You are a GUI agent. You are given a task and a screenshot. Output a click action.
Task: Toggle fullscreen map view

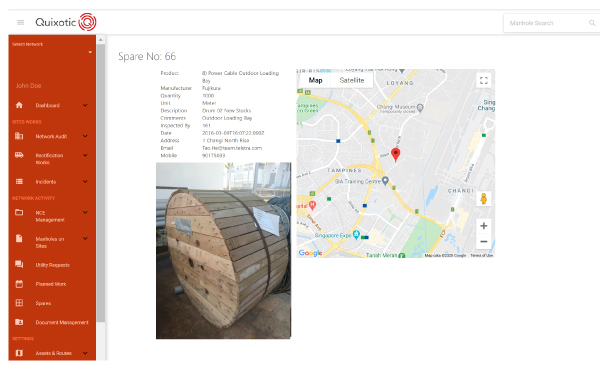[484, 80]
